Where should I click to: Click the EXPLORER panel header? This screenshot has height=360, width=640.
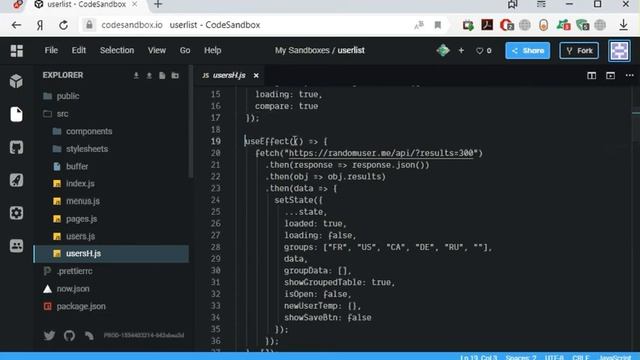coord(62,75)
